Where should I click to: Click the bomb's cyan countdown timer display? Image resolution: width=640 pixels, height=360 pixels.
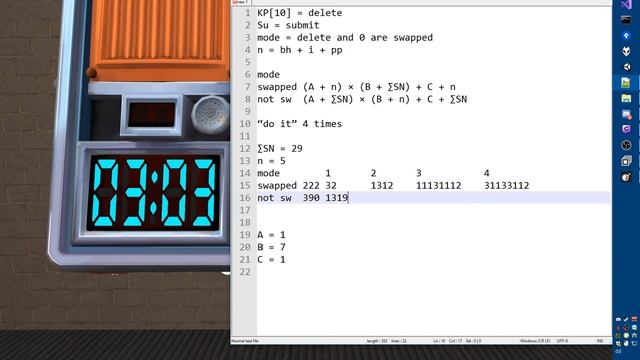click(x=153, y=193)
